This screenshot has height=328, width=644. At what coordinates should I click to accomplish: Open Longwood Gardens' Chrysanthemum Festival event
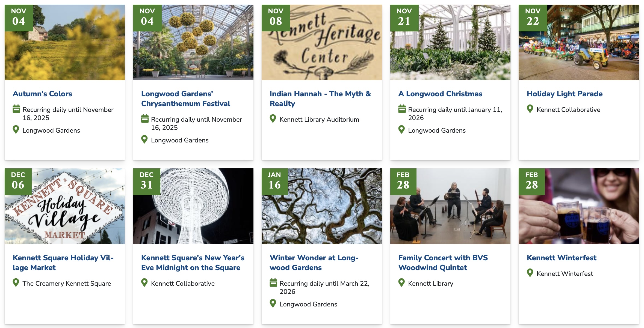(x=185, y=99)
